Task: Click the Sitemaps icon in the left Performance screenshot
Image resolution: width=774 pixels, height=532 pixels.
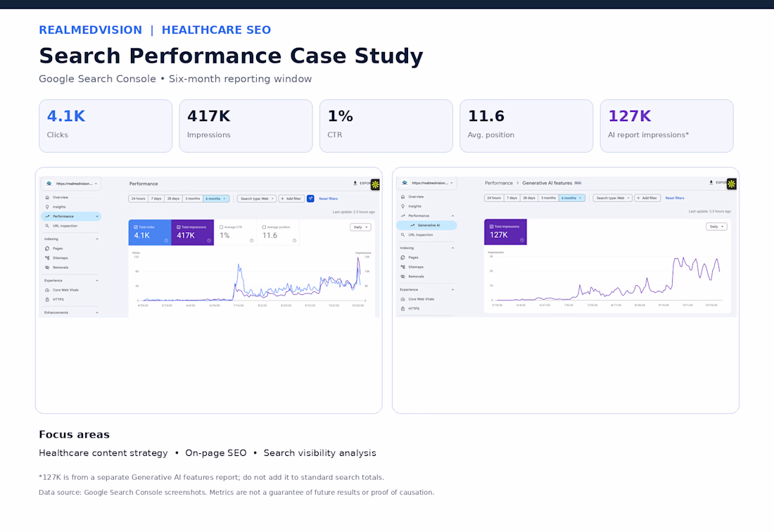Action: tap(47, 258)
